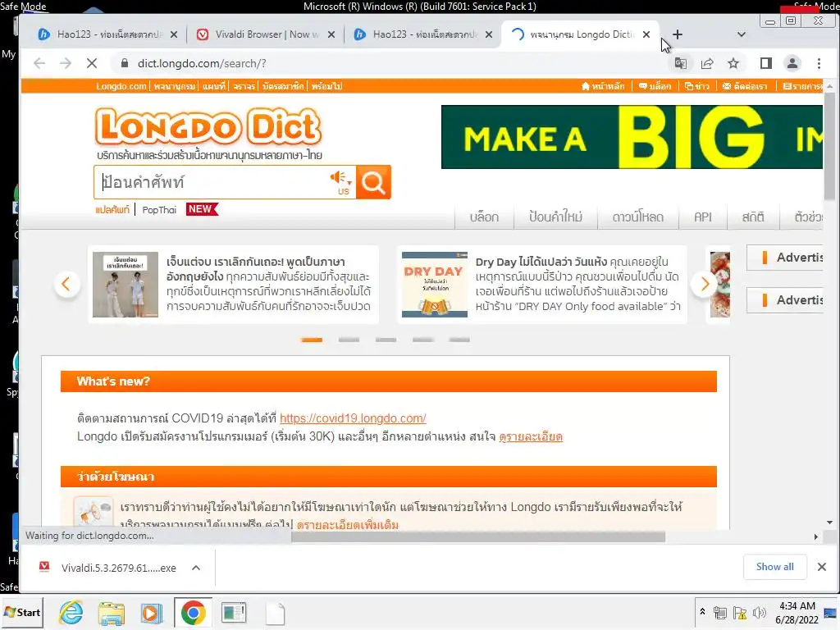
Task: Open the บล็อก navigation tab
Action: pos(484,217)
